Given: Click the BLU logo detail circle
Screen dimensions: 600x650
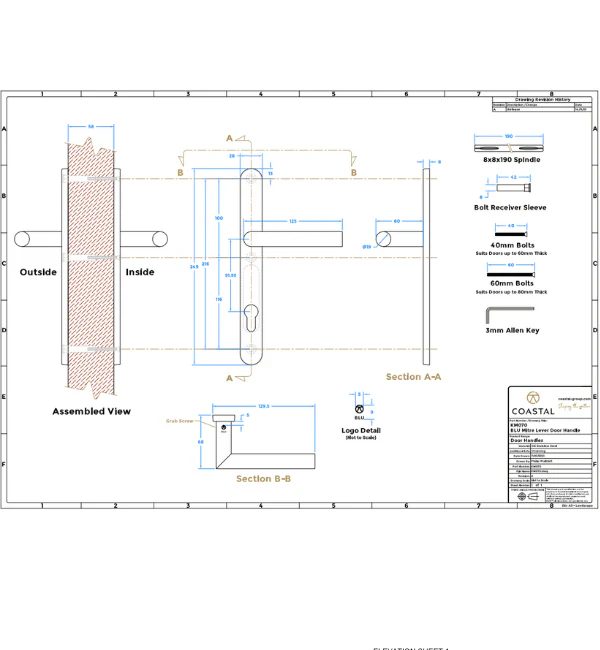Looking at the screenshot, I should click(x=358, y=408).
